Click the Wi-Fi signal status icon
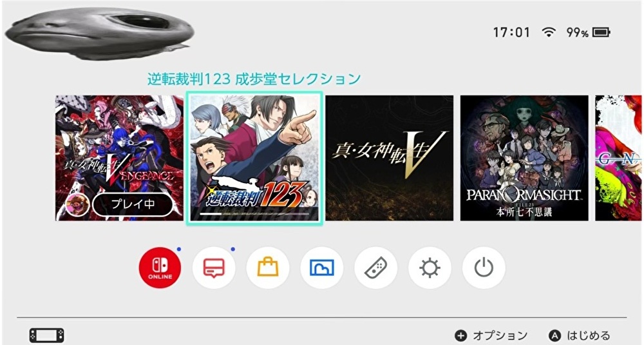Screen dimensions: 644x345 tap(548, 32)
